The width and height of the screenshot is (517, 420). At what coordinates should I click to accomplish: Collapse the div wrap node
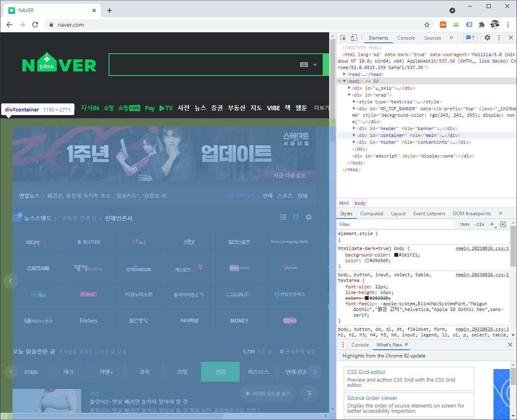349,95
